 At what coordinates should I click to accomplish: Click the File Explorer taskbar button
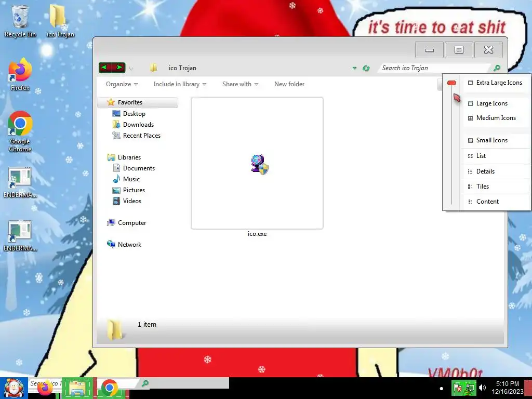[x=77, y=388]
